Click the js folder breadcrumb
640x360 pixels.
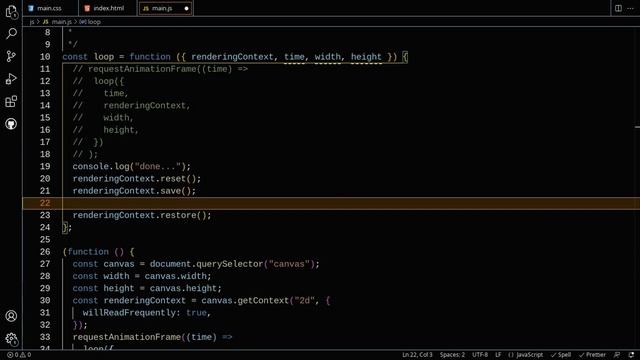[x=32, y=22]
